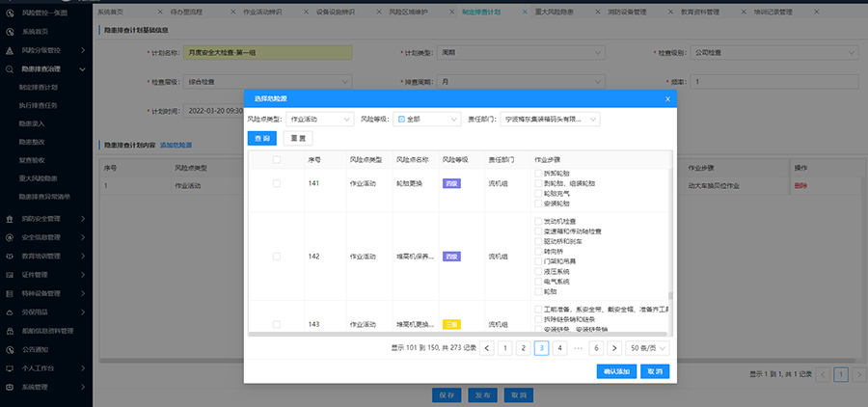Open 隐患录入 in the sidebar
The width and height of the screenshot is (868, 407).
pos(32,123)
